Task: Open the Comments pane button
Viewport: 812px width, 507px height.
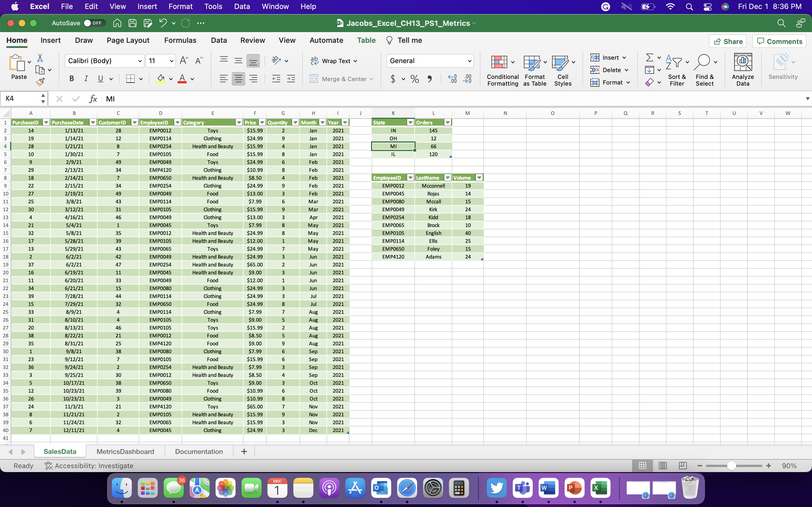Action: click(x=779, y=41)
